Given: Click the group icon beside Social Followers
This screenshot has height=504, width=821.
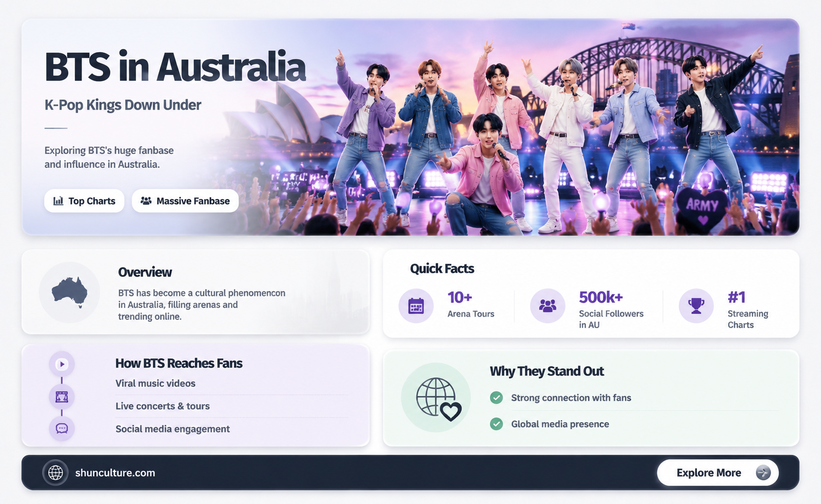Looking at the screenshot, I should tap(548, 306).
